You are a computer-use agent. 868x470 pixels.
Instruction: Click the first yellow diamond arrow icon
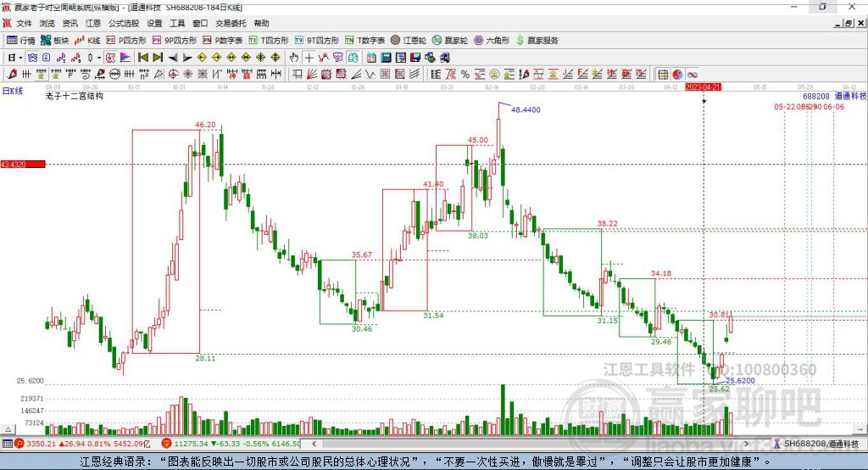[x=202, y=58]
